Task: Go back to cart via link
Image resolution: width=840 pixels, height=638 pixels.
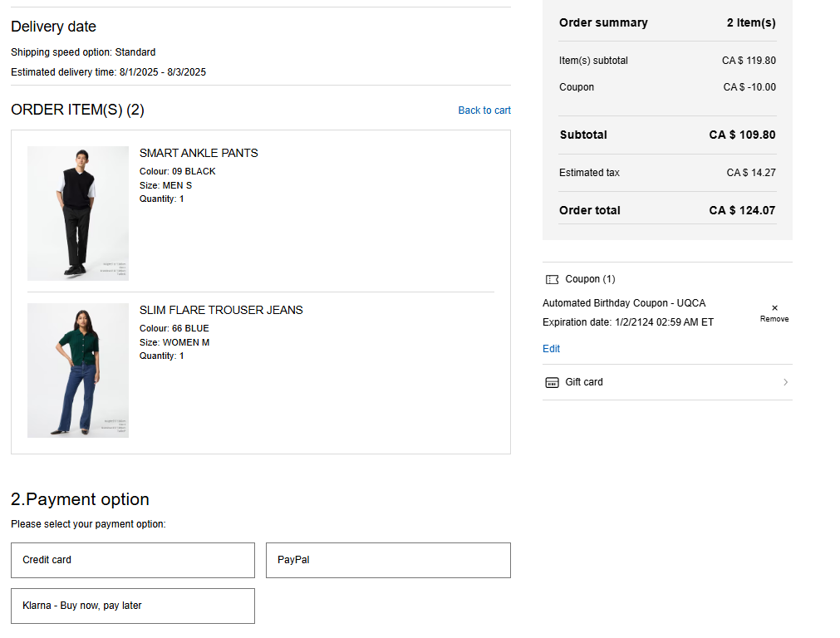Action: click(484, 110)
